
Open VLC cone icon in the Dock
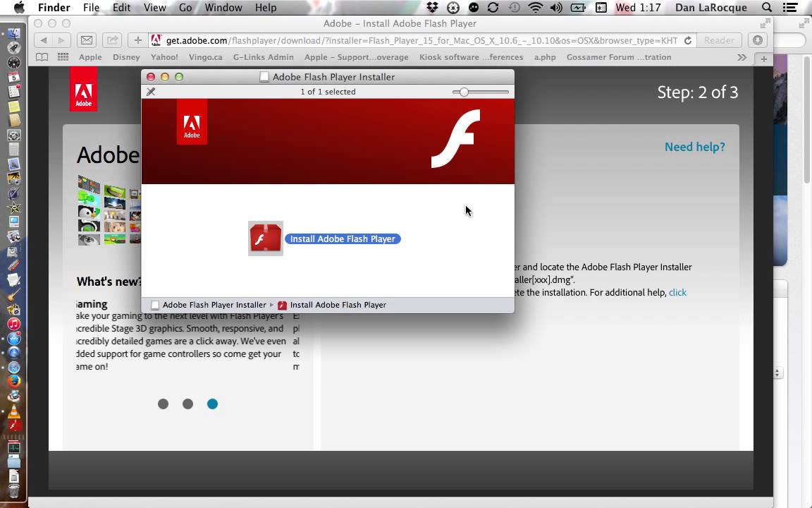pos(14,411)
